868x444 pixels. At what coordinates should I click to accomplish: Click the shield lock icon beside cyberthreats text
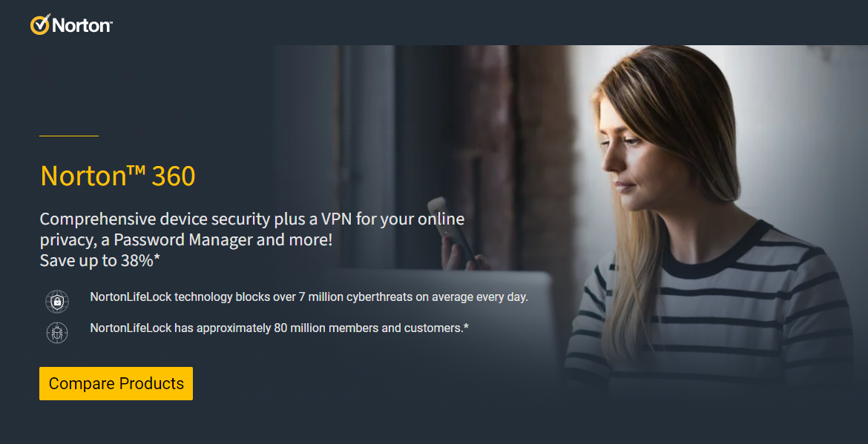tap(57, 302)
